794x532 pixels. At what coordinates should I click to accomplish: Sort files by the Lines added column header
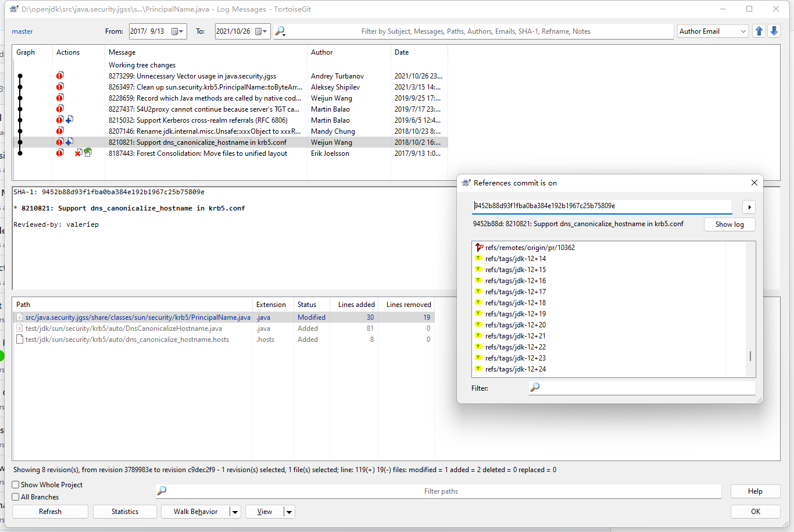pyautogui.click(x=356, y=305)
